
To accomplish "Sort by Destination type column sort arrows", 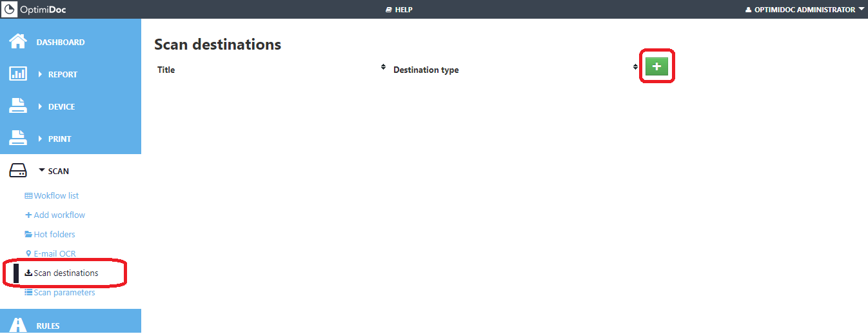I will (x=635, y=67).
